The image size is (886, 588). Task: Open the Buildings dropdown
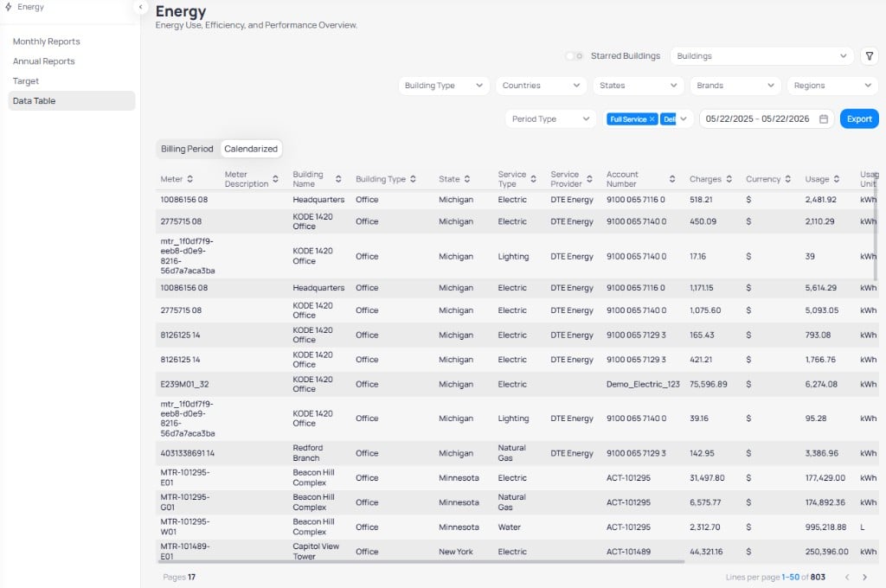[761, 56]
